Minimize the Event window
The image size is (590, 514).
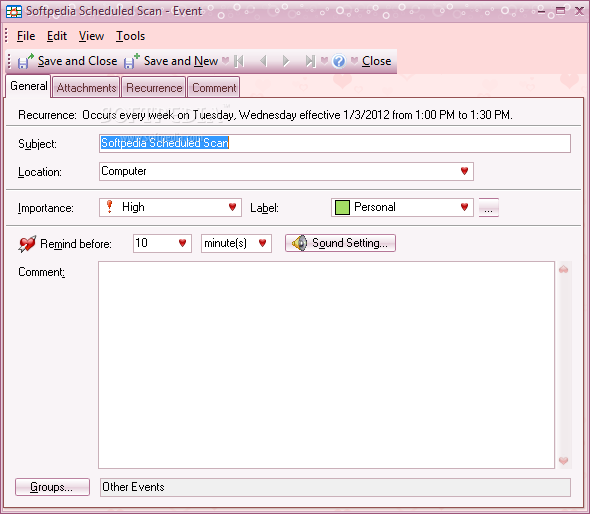tap(541, 11)
